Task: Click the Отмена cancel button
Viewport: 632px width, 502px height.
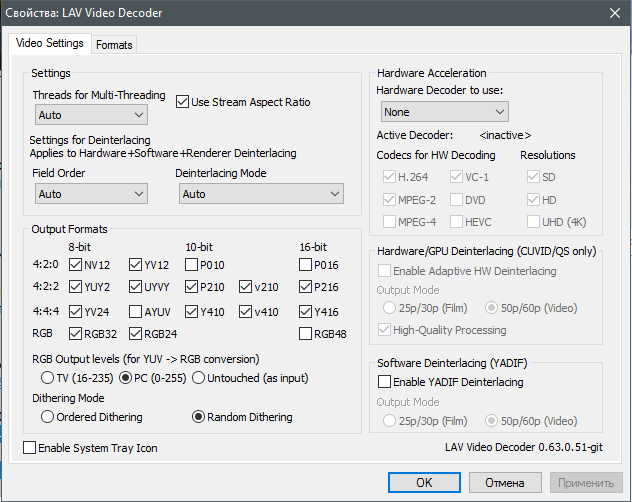Action: [504, 482]
